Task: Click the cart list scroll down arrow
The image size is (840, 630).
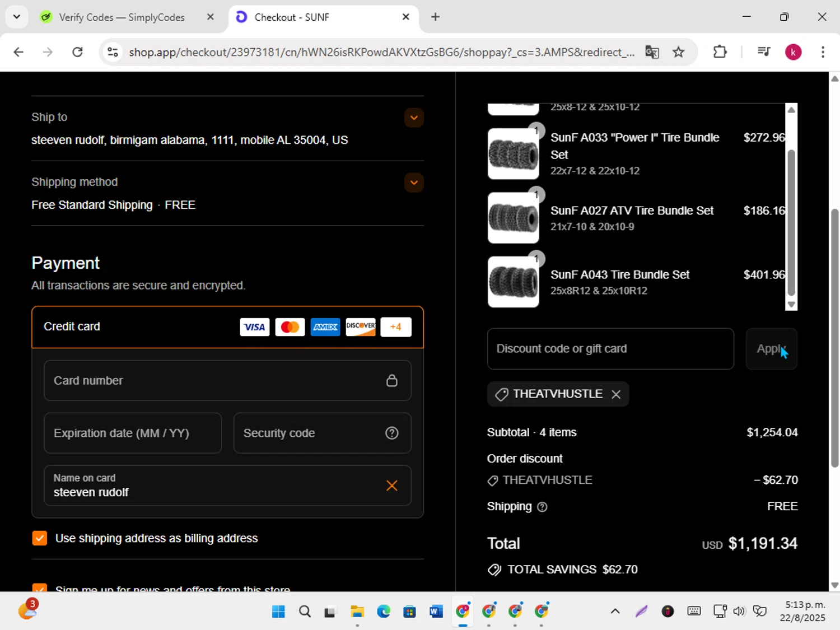Action: tap(791, 305)
